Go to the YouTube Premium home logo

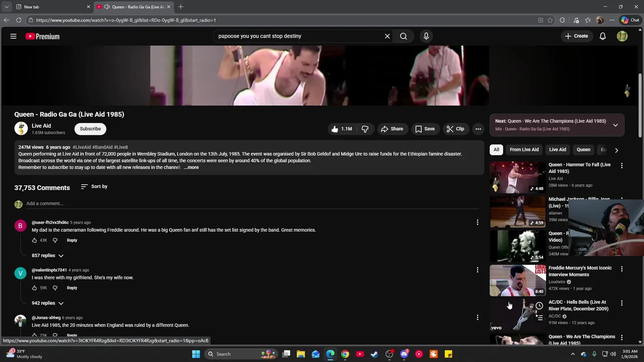click(42, 36)
